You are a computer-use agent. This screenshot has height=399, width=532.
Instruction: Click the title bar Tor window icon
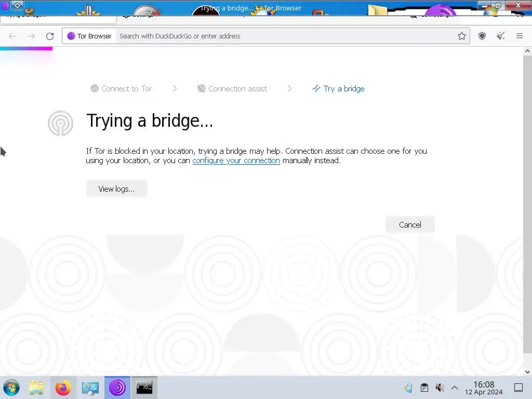(x=5, y=5)
